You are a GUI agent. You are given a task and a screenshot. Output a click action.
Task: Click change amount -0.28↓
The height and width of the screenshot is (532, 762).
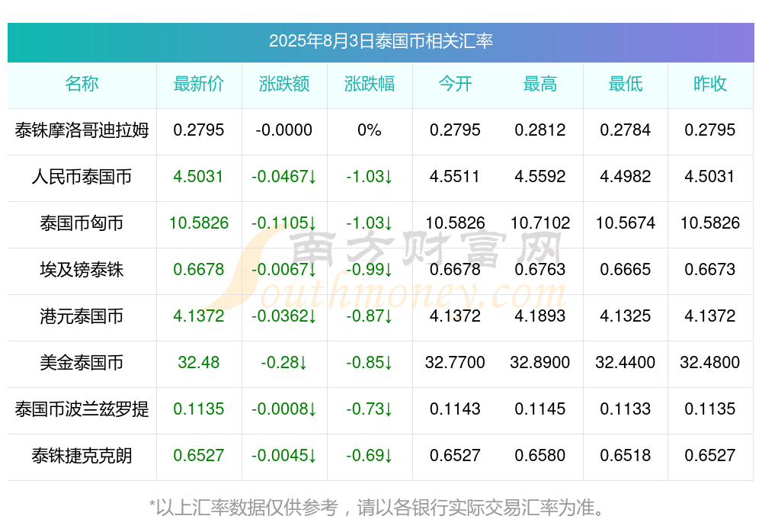(284, 363)
